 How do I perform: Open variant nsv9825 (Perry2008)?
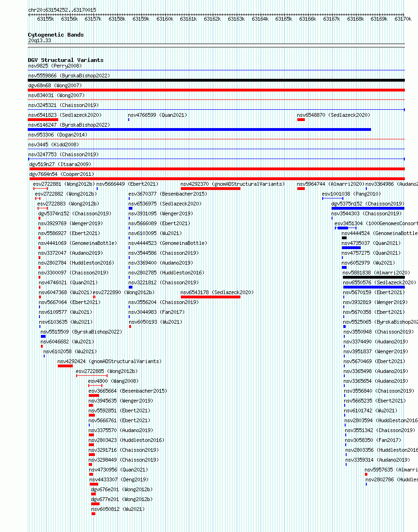click(55, 66)
